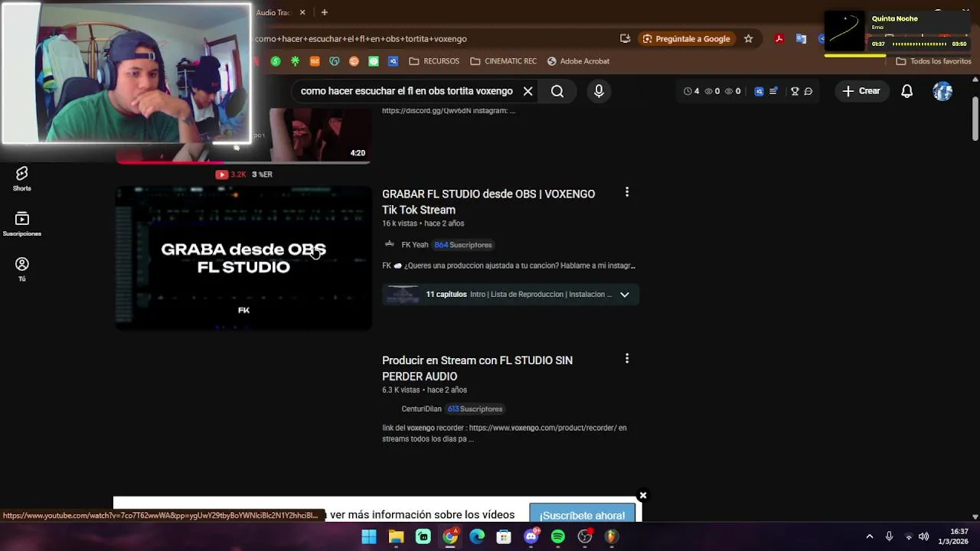Click the playlist lines icon in YouTube header
980x551 pixels.
point(773,91)
